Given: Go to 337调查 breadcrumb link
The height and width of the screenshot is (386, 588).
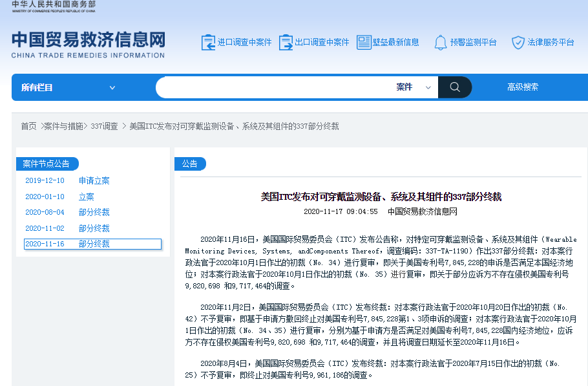Looking at the screenshot, I should [x=104, y=126].
